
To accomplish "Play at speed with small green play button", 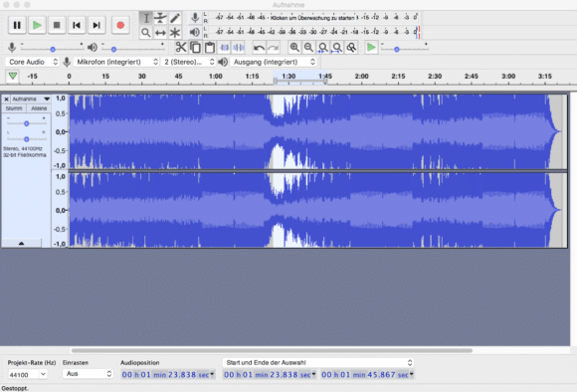I will coord(371,47).
